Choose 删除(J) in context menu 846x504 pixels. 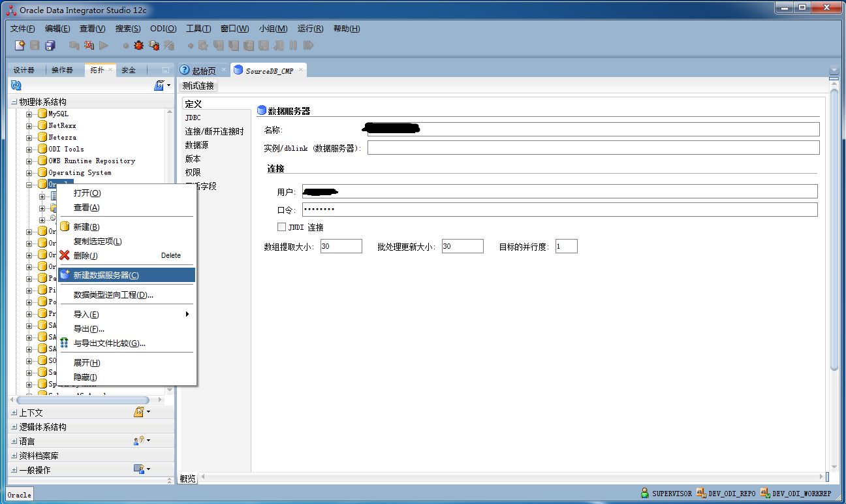click(x=126, y=255)
